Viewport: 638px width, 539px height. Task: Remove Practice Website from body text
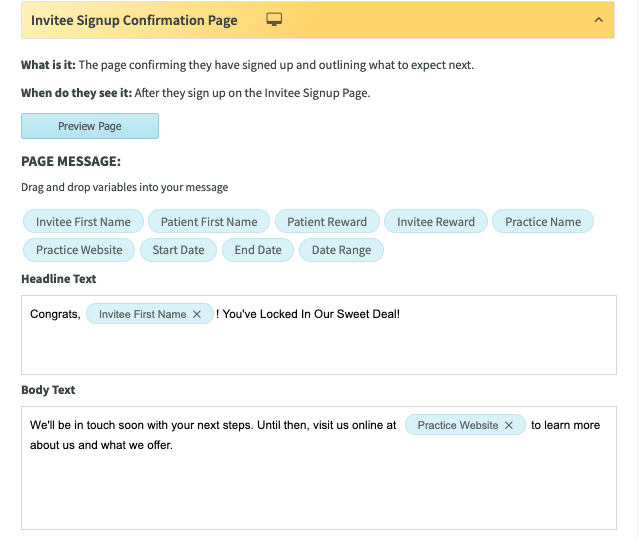click(509, 425)
